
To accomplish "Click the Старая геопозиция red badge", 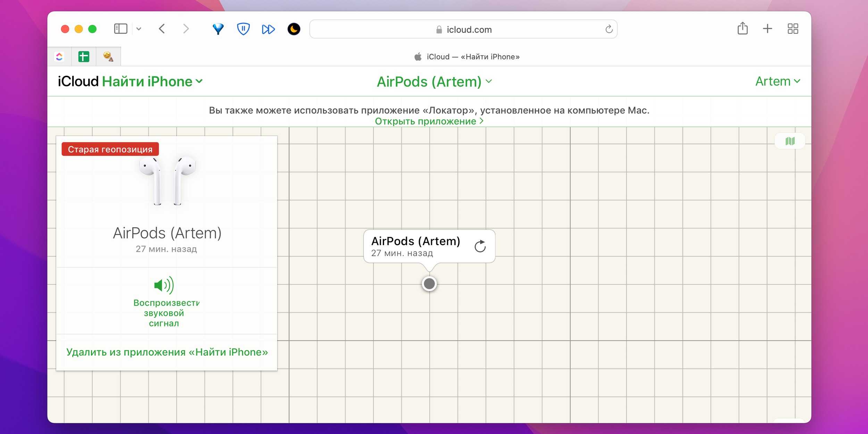I will pyautogui.click(x=110, y=149).
